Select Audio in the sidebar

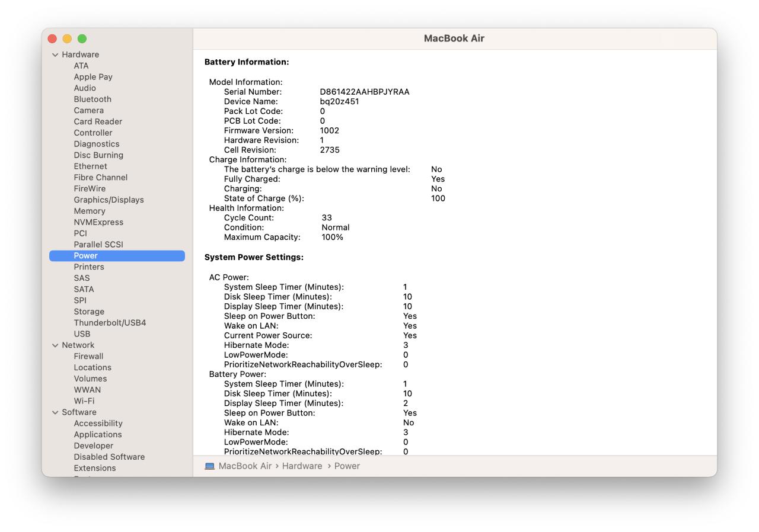point(85,88)
